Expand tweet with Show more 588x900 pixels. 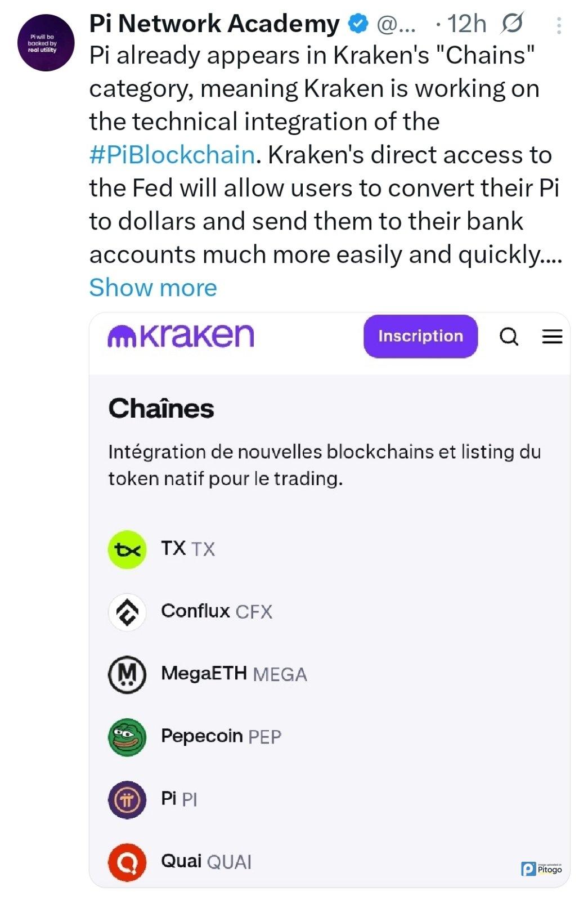pos(153,288)
